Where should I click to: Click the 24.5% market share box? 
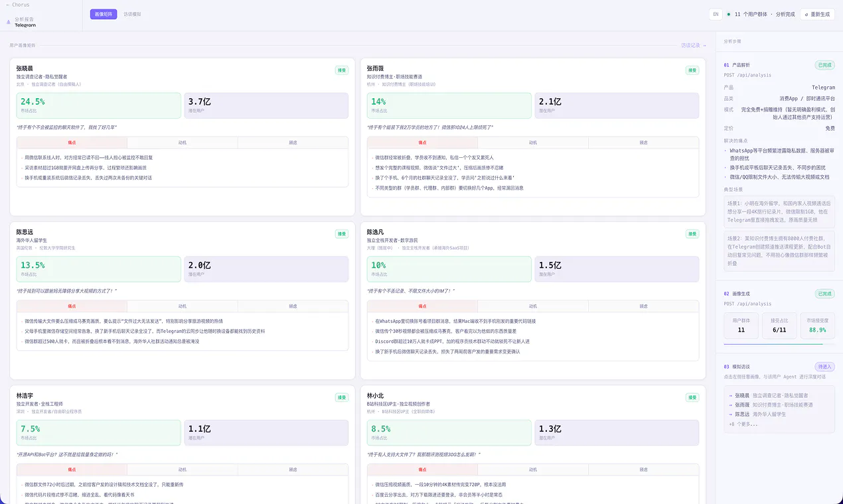pos(98,105)
